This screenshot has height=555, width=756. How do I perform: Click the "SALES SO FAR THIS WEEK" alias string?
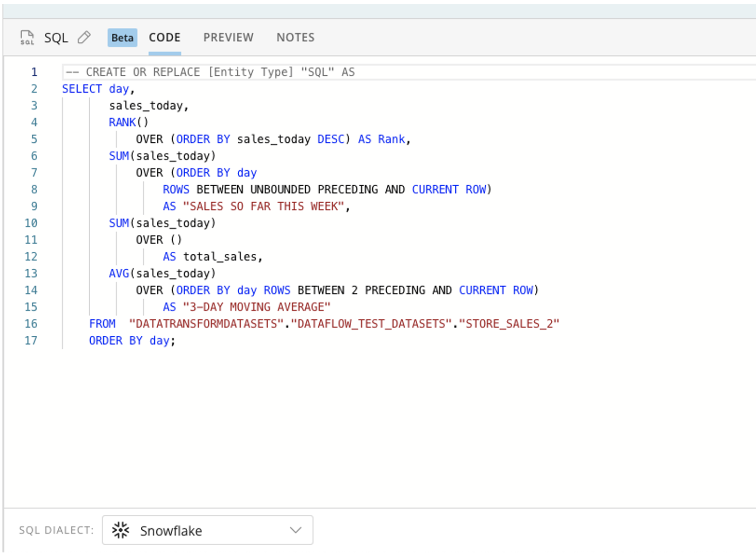coord(263,206)
